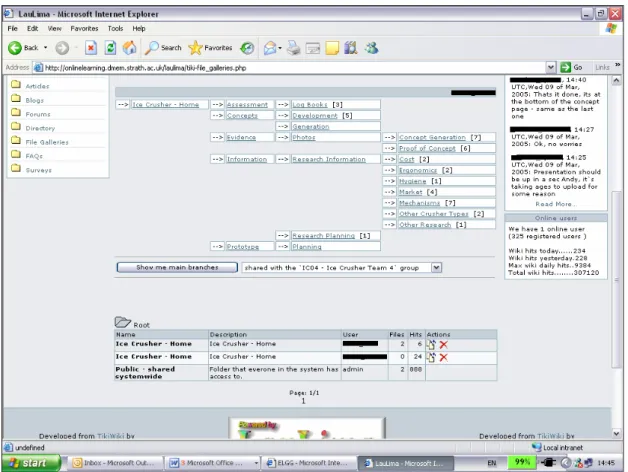
Task: Open the File menu
Action: pos(12,28)
